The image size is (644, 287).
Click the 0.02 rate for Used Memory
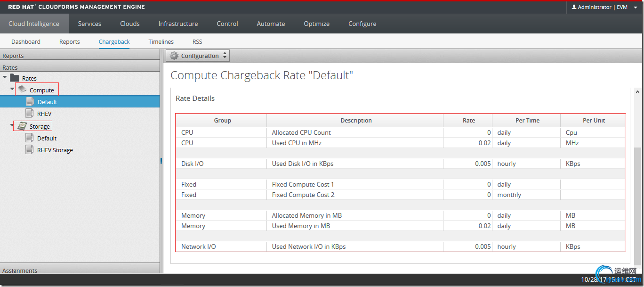click(468, 226)
